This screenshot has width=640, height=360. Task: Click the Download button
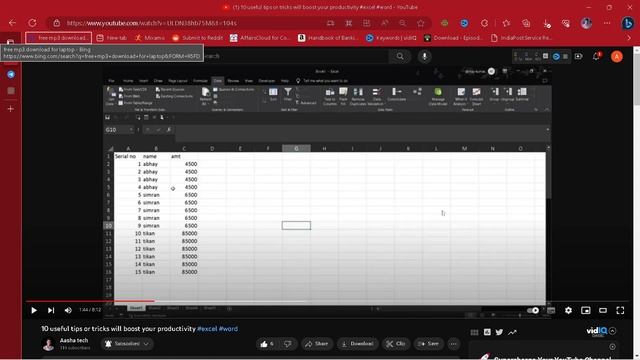click(358, 344)
